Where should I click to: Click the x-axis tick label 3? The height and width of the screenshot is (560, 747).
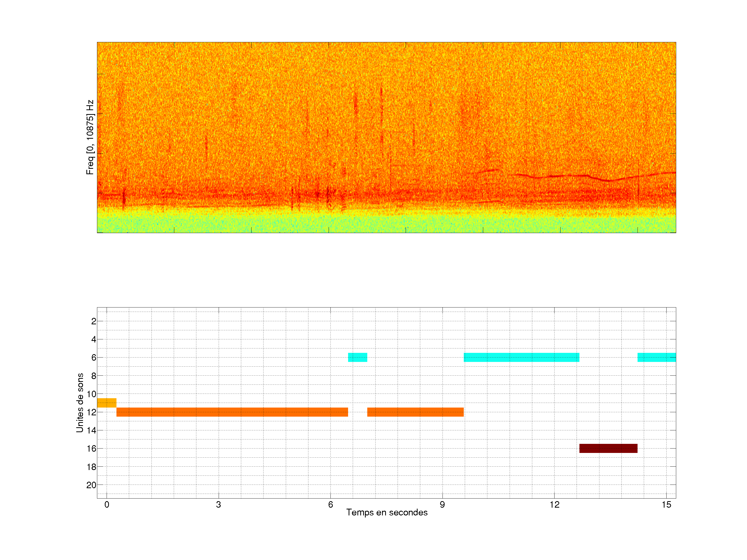[x=218, y=505]
